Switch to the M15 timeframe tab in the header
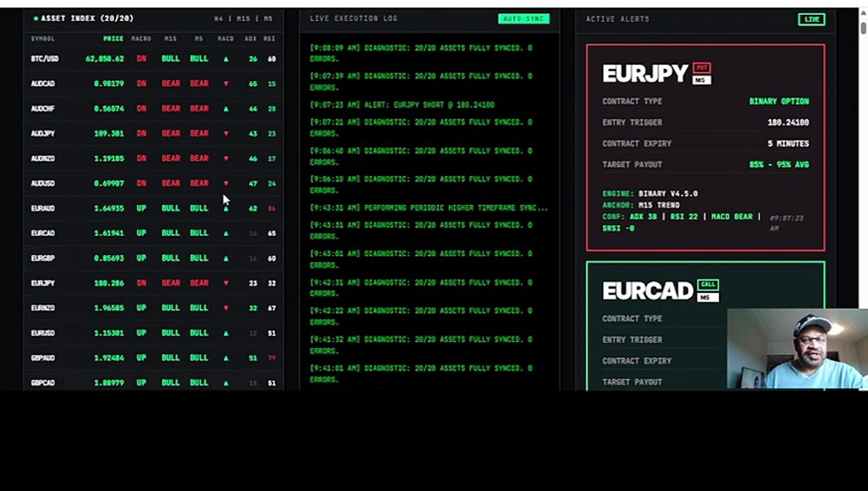Image resolution: width=868 pixels, height=491 pixels. 243,18
